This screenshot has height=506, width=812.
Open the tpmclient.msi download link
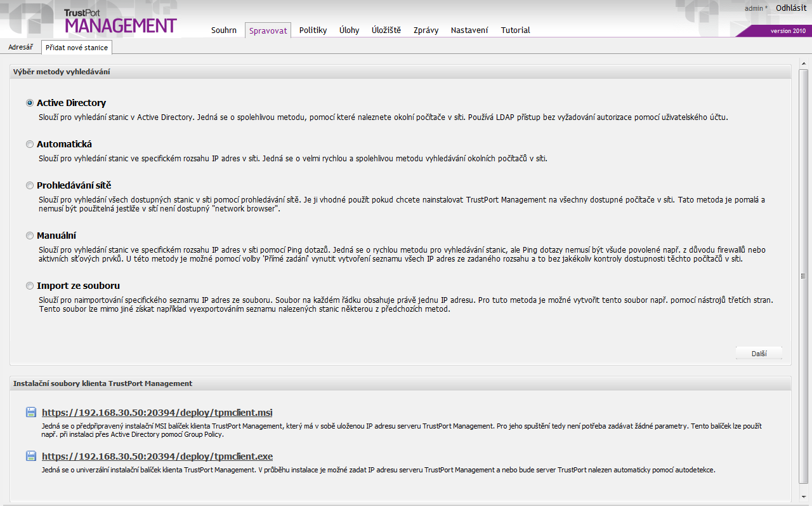coord(157,413)
